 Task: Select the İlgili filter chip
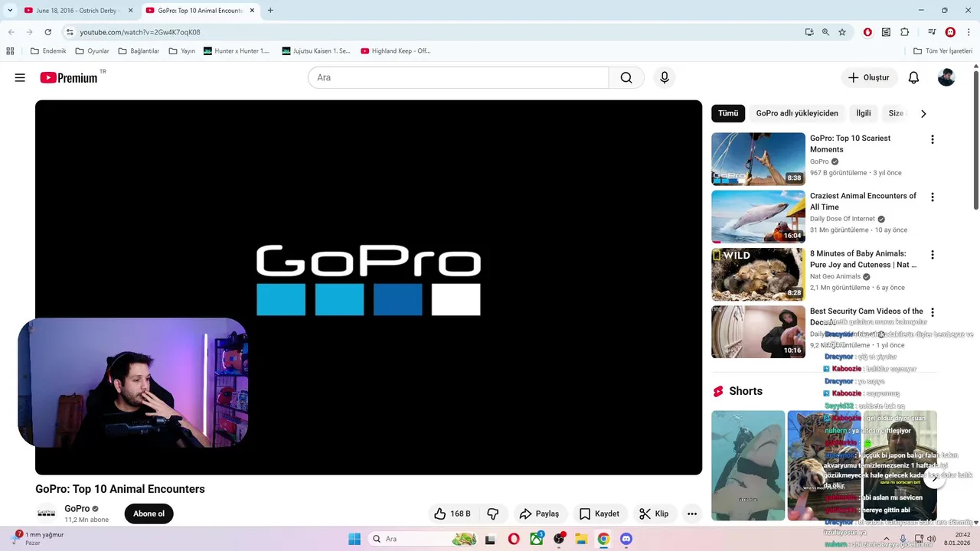click(864, 113)
